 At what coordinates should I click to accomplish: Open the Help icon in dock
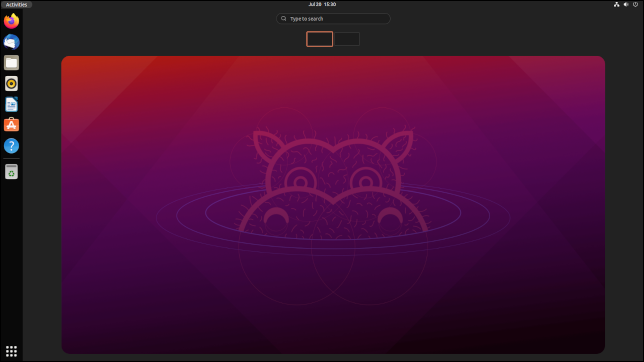[12, 146]
